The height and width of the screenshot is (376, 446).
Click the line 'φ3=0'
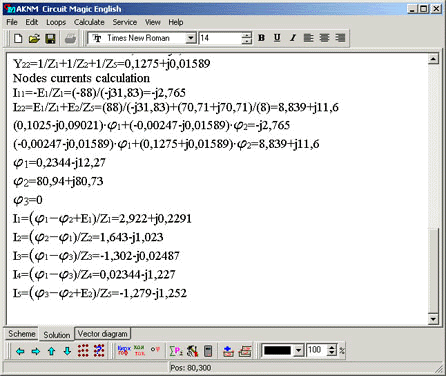[x=28, y=200]
